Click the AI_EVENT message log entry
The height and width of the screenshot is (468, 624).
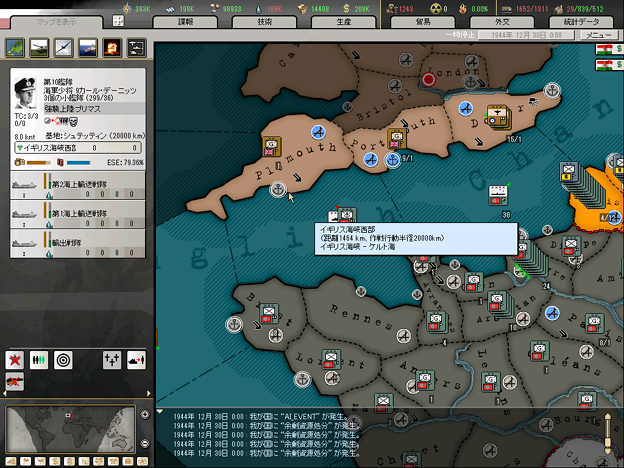click(261, 417)
